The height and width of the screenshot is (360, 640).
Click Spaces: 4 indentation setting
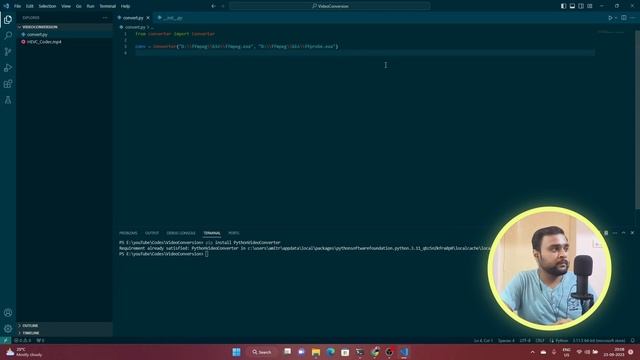point(506,340)
